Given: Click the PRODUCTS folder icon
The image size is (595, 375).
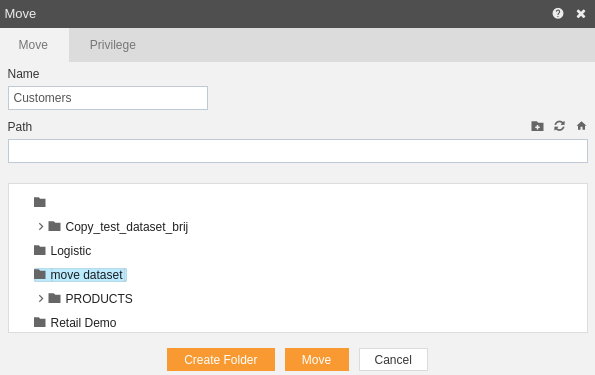Looking at the screenshot, I should tap(55, 299).
